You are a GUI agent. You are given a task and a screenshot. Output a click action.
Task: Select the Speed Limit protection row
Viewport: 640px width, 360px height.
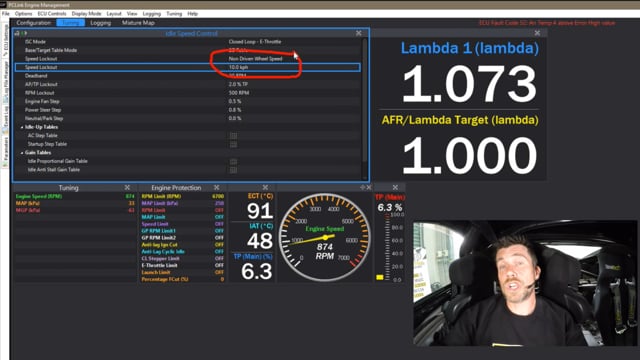[x=182, y=224]
